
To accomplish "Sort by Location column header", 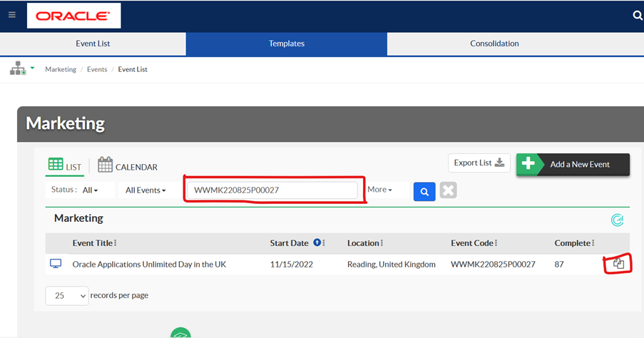I will tap(363, 243).
